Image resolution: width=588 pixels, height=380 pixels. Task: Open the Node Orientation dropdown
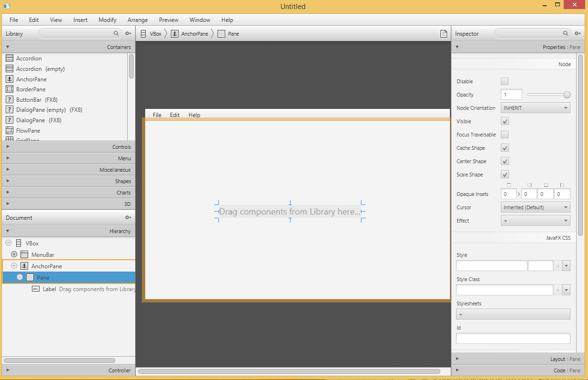click(x=535, y=107)
